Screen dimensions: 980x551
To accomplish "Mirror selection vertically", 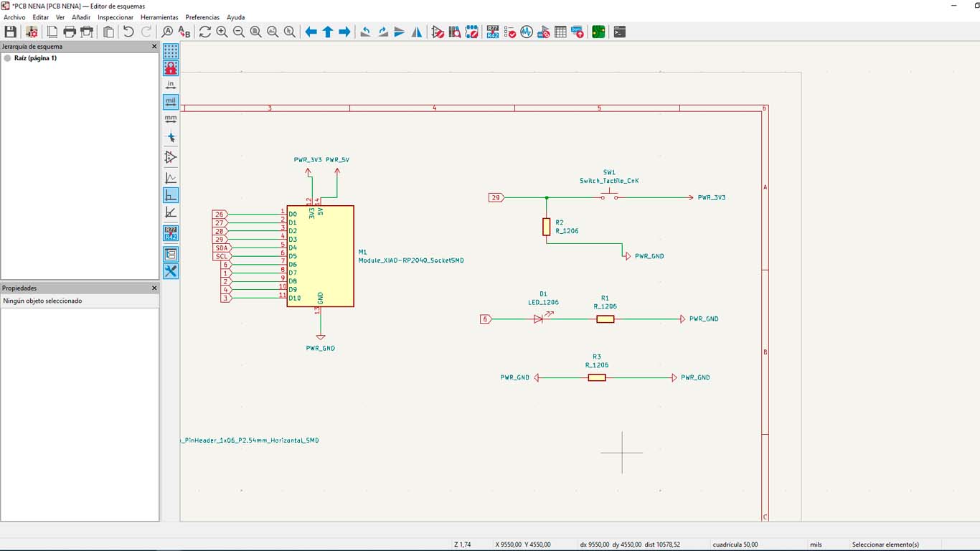I will 400,32.
